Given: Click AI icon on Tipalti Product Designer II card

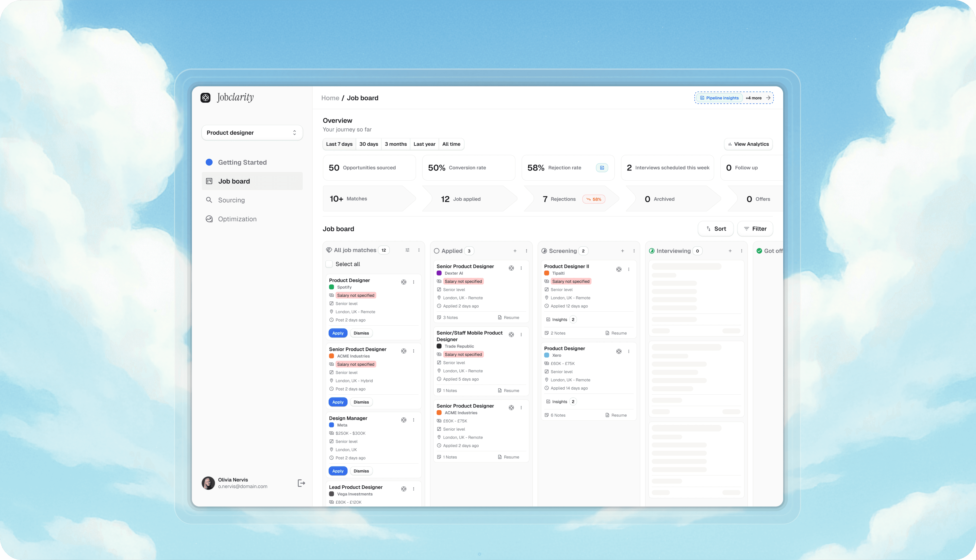Looking at the screenshot, I should 619,269.
